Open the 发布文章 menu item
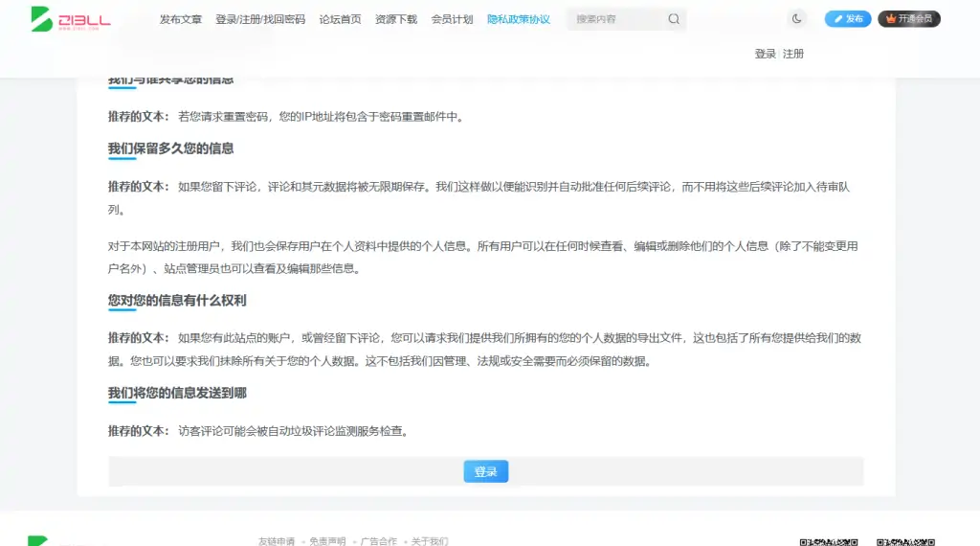Screen dimensions: 980x546 (181, 19)
